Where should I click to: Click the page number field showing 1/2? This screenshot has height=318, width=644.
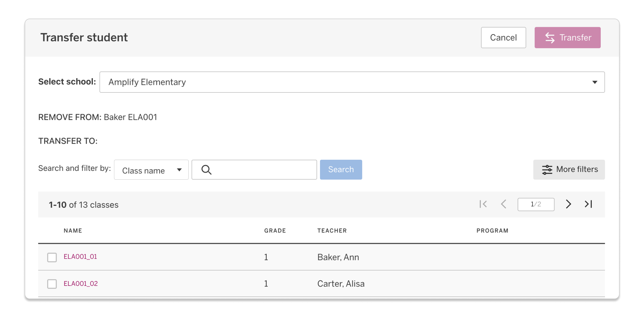pyautogui.click(x=536, y=204)
